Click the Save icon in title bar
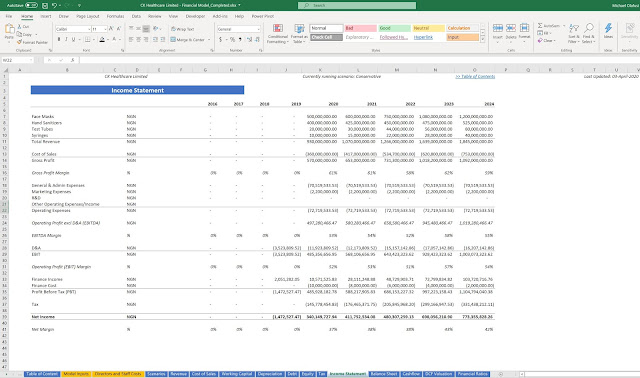 coord(45,5)
